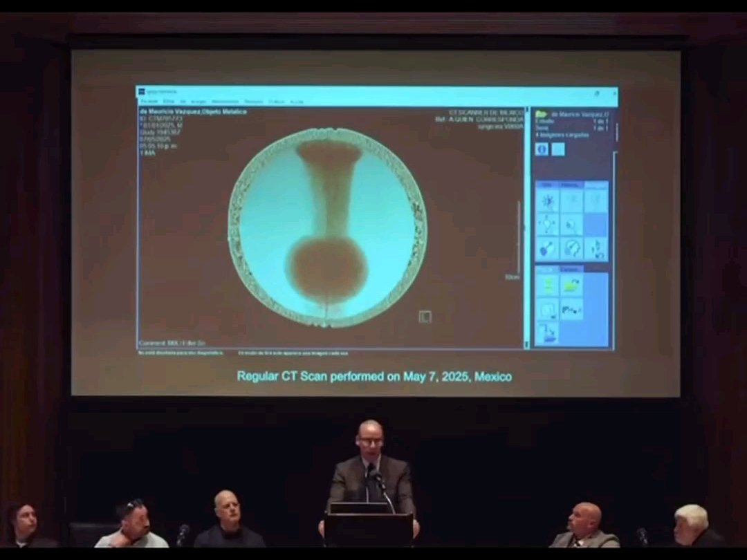Click the 'CT SCANNER DE MEXICO' header text
Viewport: 747px width, 560px height.
click(x=486, y=113)
